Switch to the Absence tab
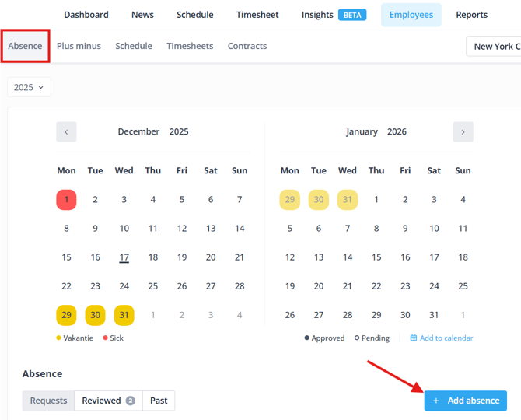 (25, 46)
